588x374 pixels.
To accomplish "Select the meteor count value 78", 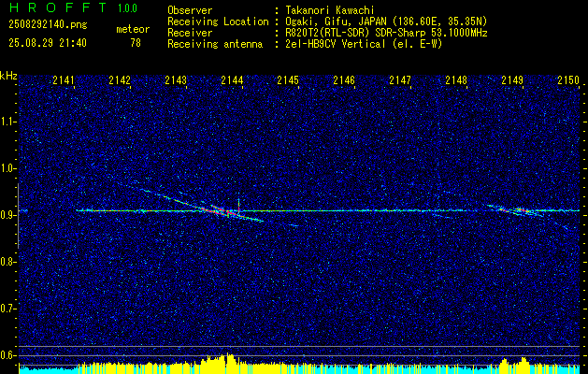I will click(x=136, y=43).
